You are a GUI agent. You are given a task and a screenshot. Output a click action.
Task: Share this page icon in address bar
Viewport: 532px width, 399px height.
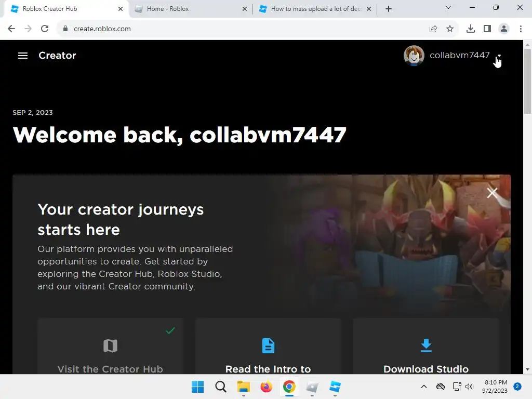click(x=433, y=29)
